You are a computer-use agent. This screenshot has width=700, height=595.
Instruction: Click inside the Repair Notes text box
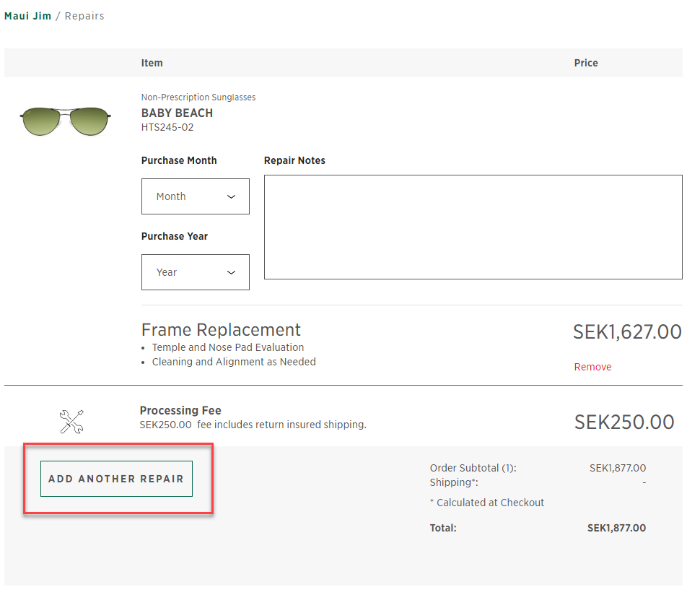tap(473, 227)
